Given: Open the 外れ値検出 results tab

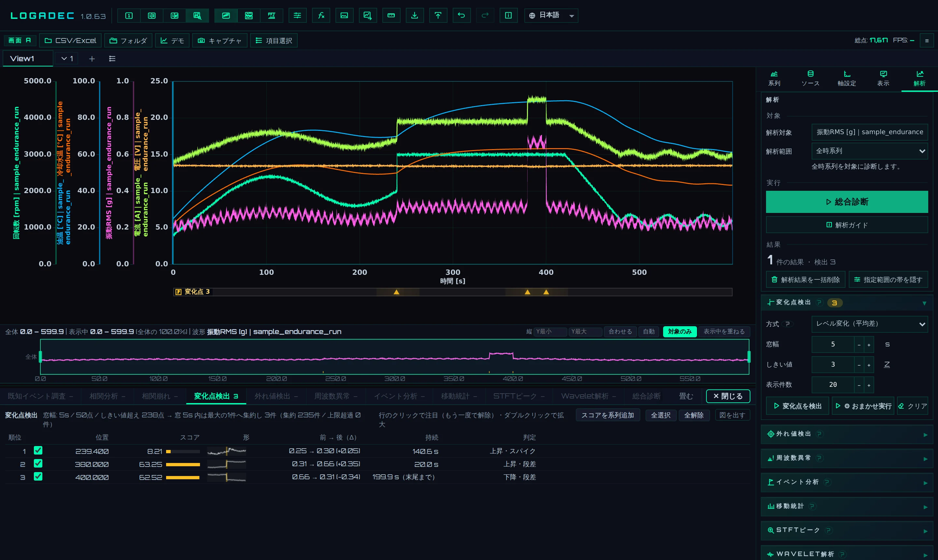Looking at the screenshot, I should pos(276,396).
